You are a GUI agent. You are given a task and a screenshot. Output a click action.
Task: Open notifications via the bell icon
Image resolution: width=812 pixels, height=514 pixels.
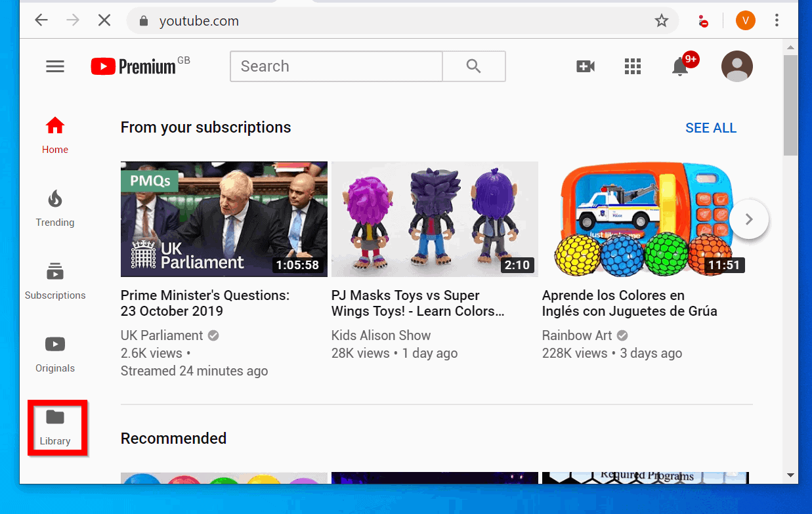[680, 66]
